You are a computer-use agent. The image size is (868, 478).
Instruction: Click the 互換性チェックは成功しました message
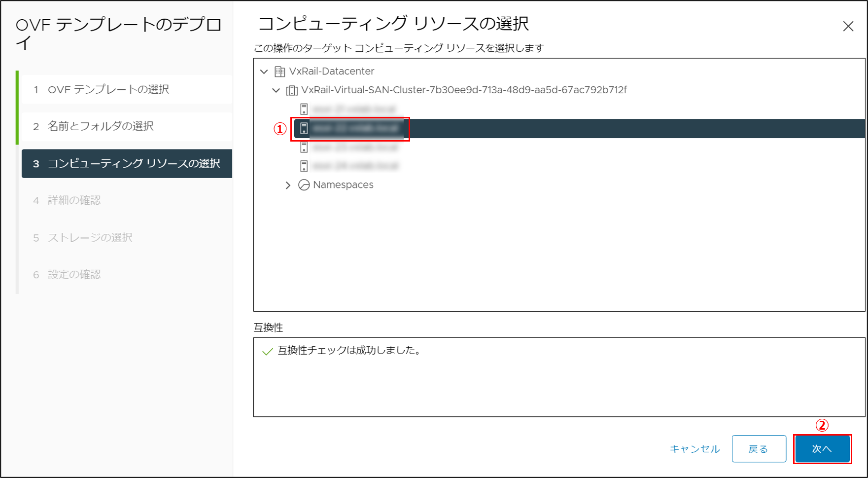349,351
